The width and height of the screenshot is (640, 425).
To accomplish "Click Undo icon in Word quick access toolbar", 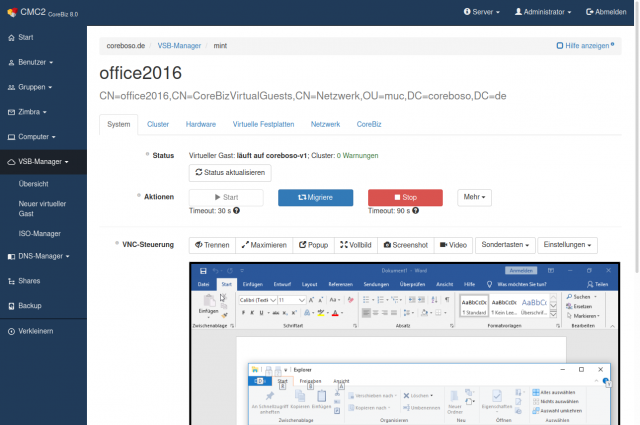I will click(x=215, y=271).
